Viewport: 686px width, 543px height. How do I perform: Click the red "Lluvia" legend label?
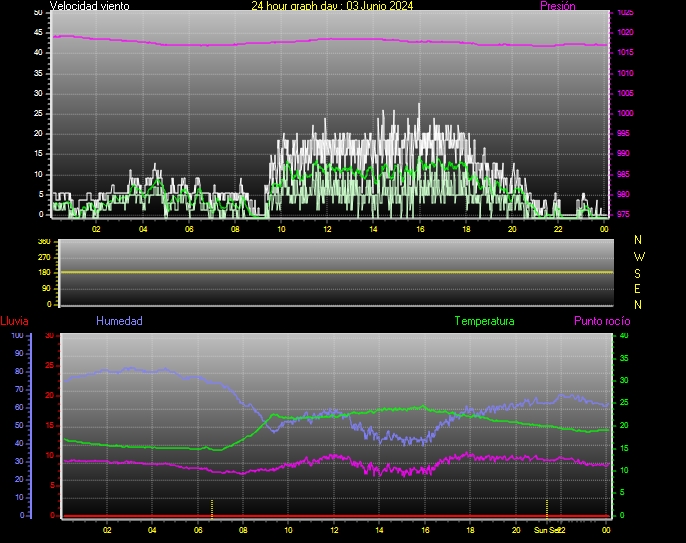[14, 321]
